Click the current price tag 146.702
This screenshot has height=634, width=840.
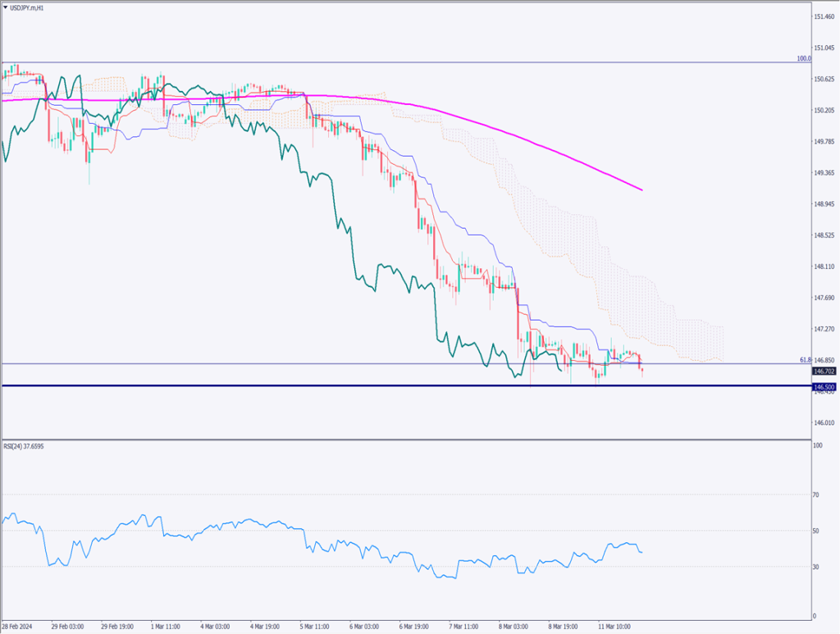click(x=823, y=371)
